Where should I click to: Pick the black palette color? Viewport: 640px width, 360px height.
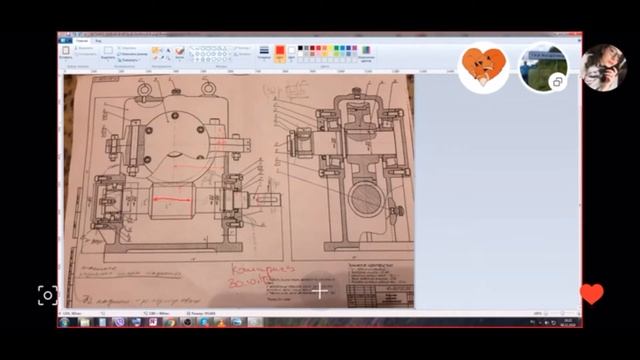coord(300,48)
